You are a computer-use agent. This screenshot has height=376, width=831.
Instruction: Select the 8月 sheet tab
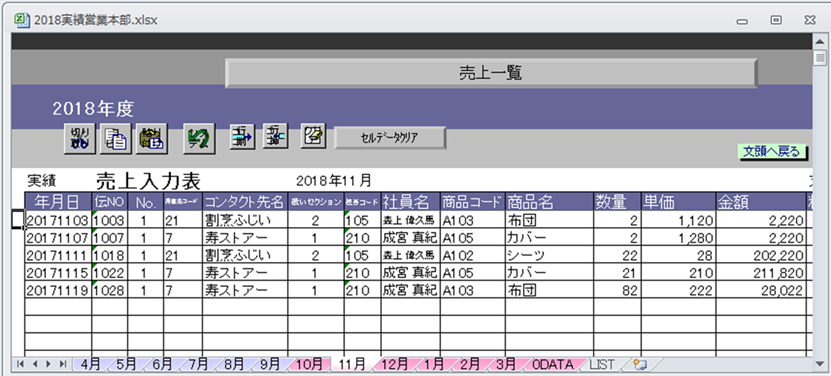pyautogui.click(x=234, y=364)
